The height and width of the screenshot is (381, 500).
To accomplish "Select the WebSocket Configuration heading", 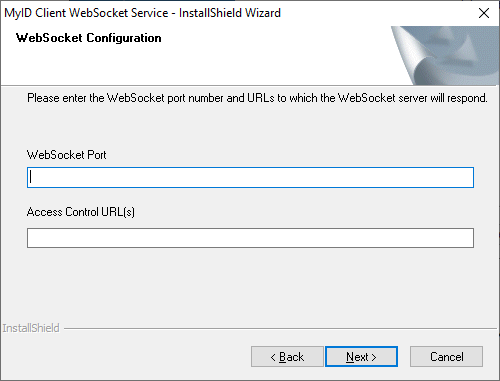I will (89, 38).
